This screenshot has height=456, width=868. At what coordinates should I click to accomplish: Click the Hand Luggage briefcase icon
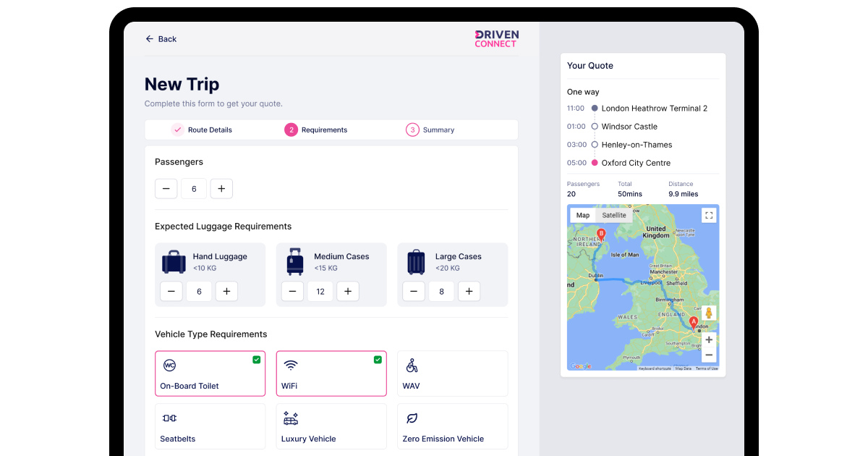(174, 262)
